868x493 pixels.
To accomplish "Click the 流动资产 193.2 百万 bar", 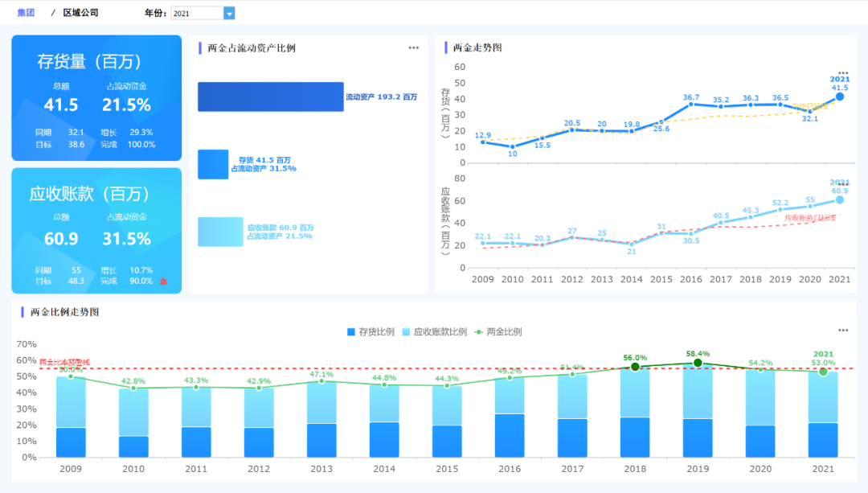I will 269,97.
